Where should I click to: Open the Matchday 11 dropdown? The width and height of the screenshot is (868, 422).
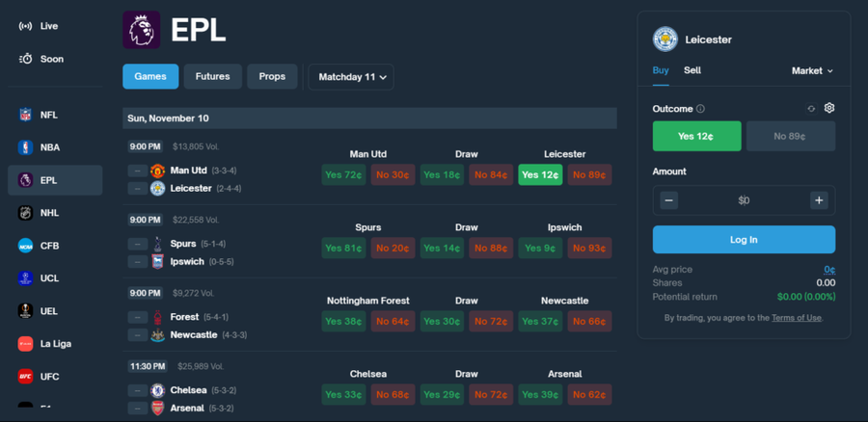coord(351,77)
